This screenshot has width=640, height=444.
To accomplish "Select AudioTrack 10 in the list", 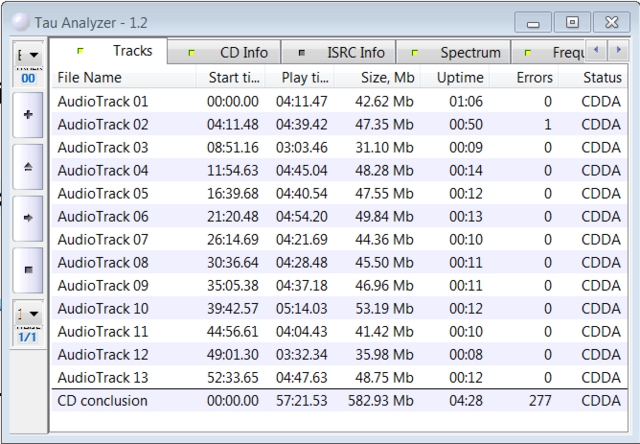I will pos(103,308).
